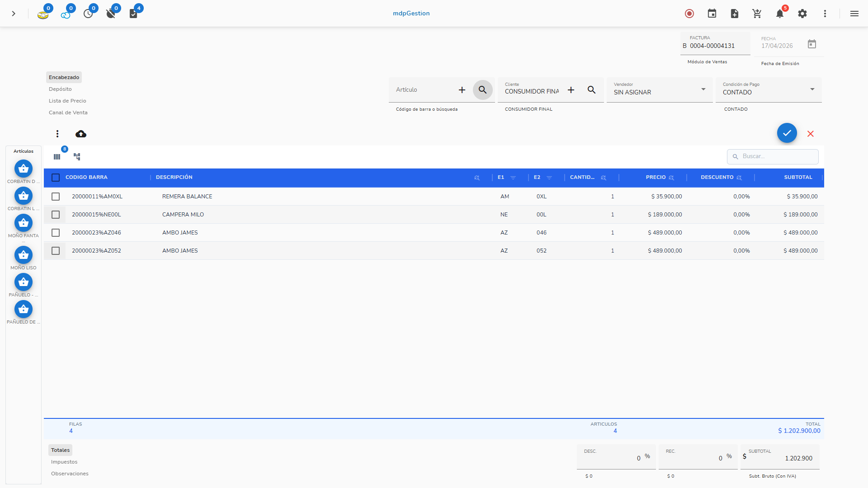Open the shopping cart icon in top bar

[x=757, y=14]
